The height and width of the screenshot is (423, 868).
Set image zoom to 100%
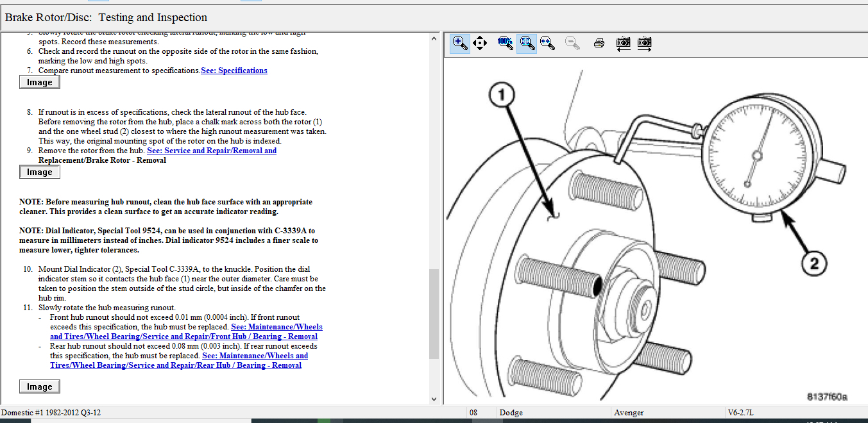[x=505, y=43]
